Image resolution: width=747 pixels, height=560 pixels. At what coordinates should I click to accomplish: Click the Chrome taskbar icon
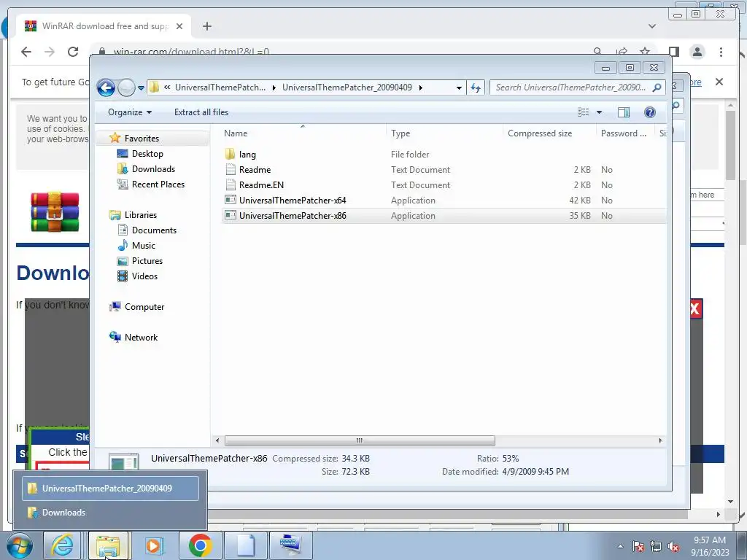click(x=200, y=545)
